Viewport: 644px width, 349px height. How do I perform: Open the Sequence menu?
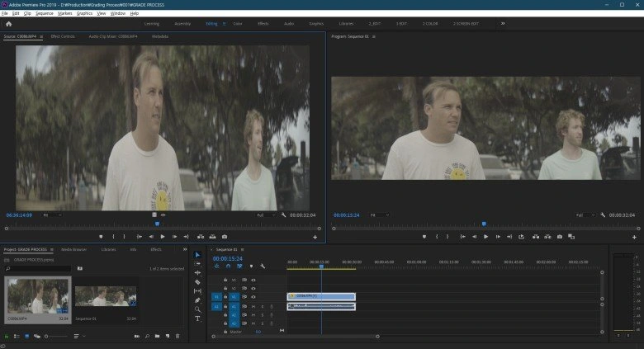45,13
